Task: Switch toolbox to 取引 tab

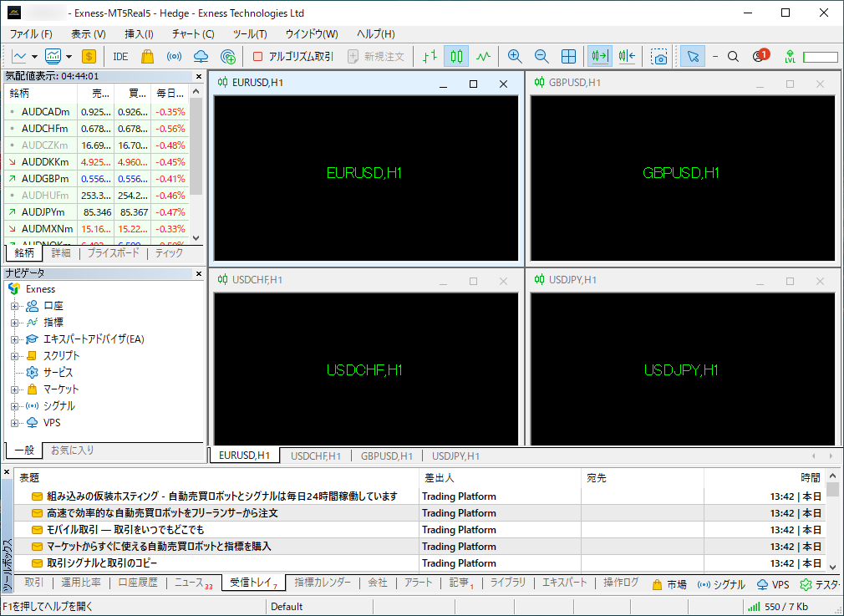Action: click(34, 583)
